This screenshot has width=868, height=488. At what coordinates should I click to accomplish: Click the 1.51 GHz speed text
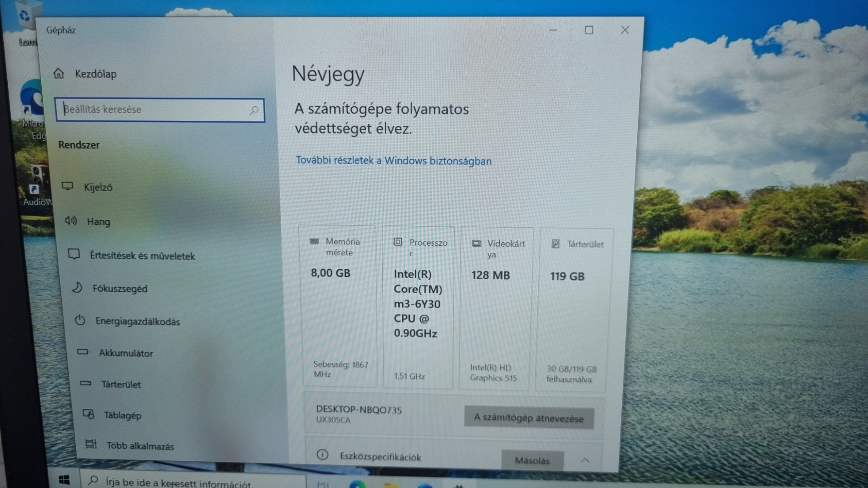pos(409,376)
